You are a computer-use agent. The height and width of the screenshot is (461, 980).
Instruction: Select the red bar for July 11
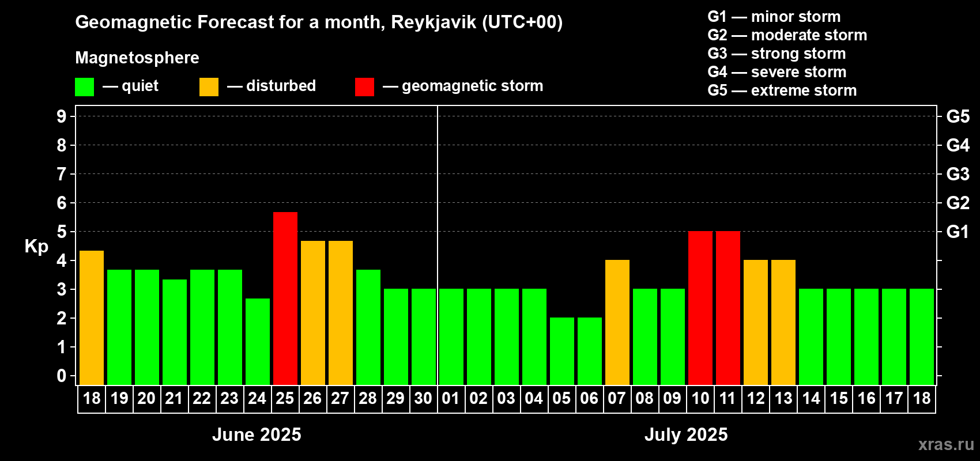(x=728, y=308)
